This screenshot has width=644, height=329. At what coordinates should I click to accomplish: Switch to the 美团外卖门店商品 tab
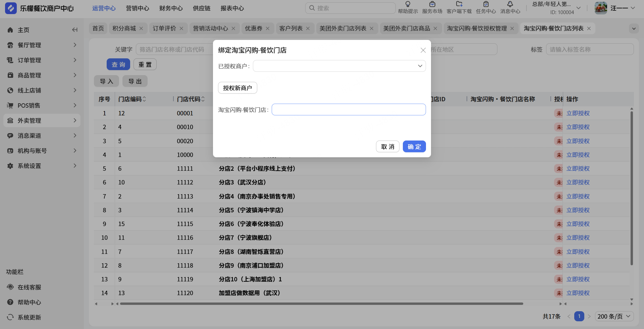[x=407, y=29]
